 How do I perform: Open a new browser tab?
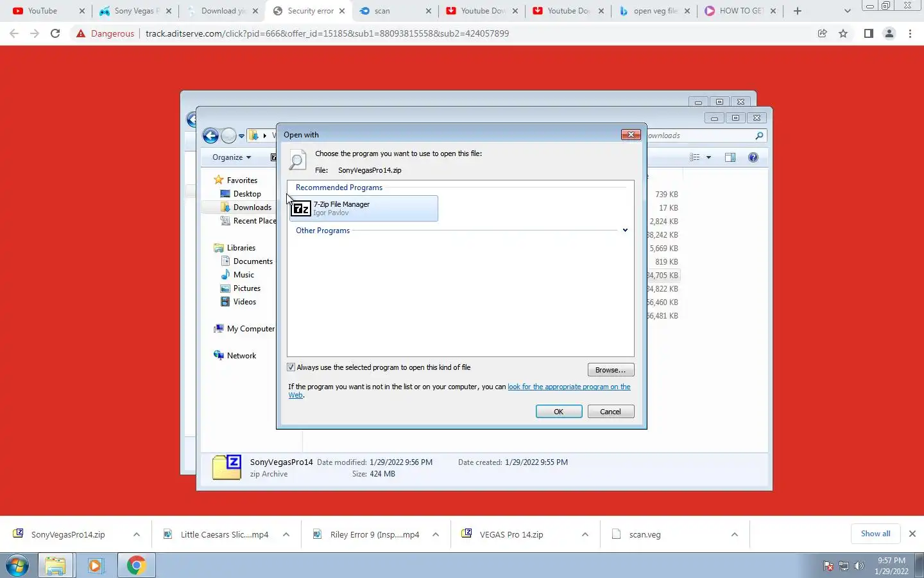coord(798,11)
